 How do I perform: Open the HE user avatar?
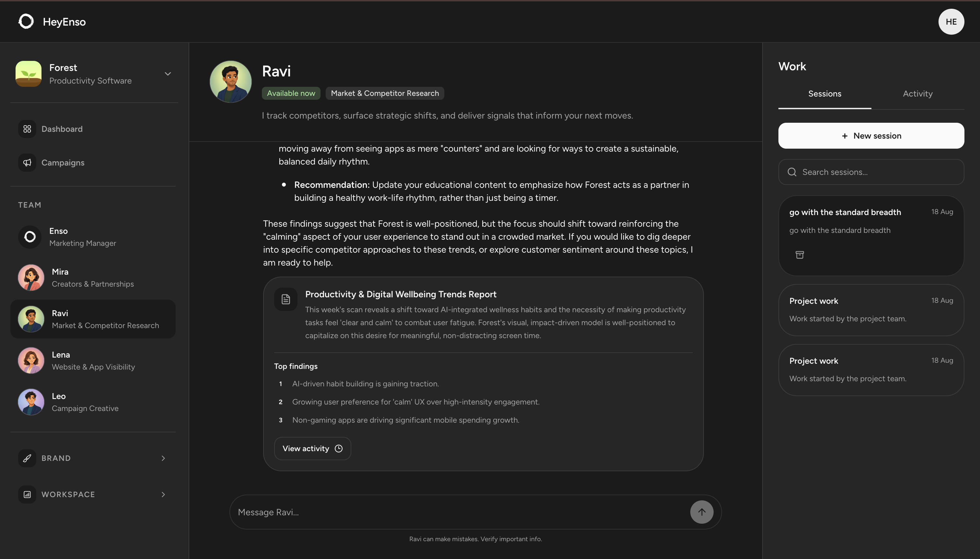951,22
